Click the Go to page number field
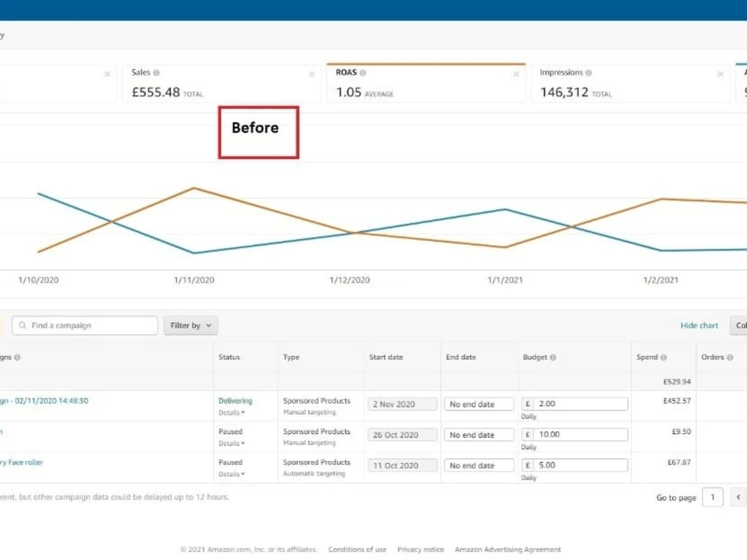 click(713, 497)
